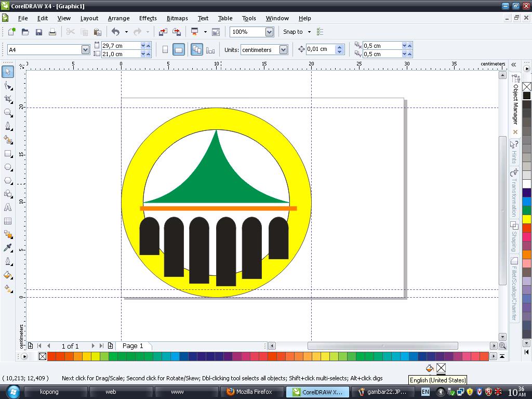Switch to the Page 1 tab
This screenshot has height=399, width=532.
click(132, 345)
